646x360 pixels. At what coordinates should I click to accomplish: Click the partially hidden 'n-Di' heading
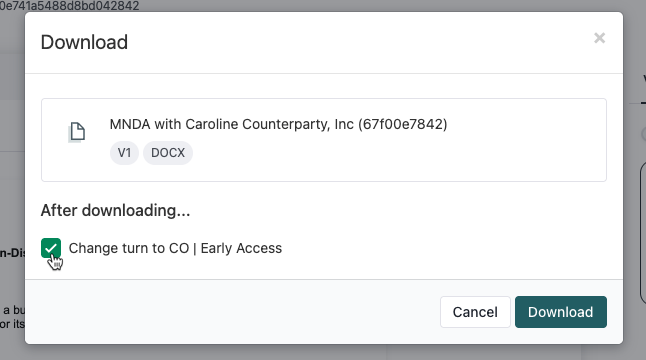(12, 252)
